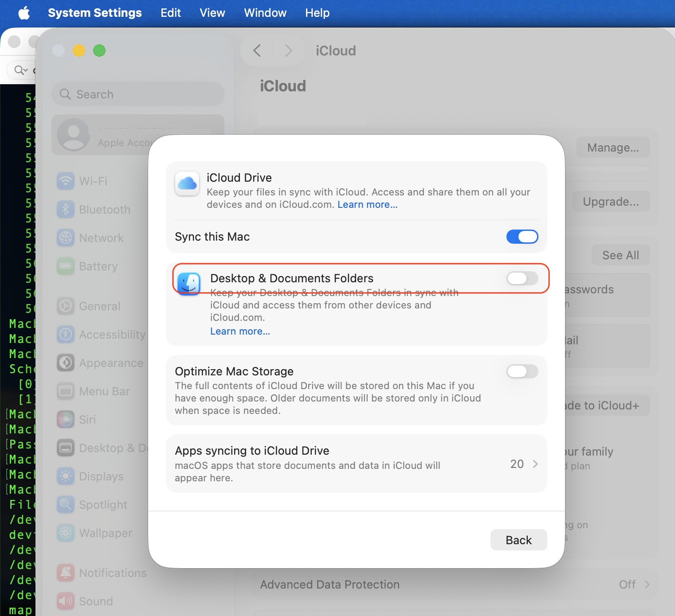675x616 pixels.
Task: Open Learn more link under iCloud Drive
Action: pyautogui.click(x=368, y=205)
